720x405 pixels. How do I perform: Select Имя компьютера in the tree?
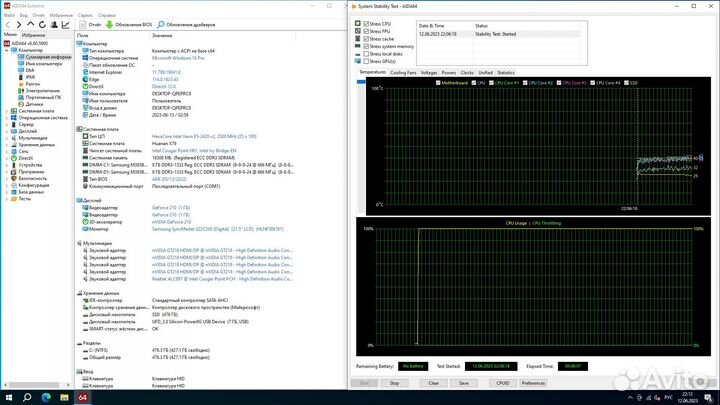coord(43,64)
